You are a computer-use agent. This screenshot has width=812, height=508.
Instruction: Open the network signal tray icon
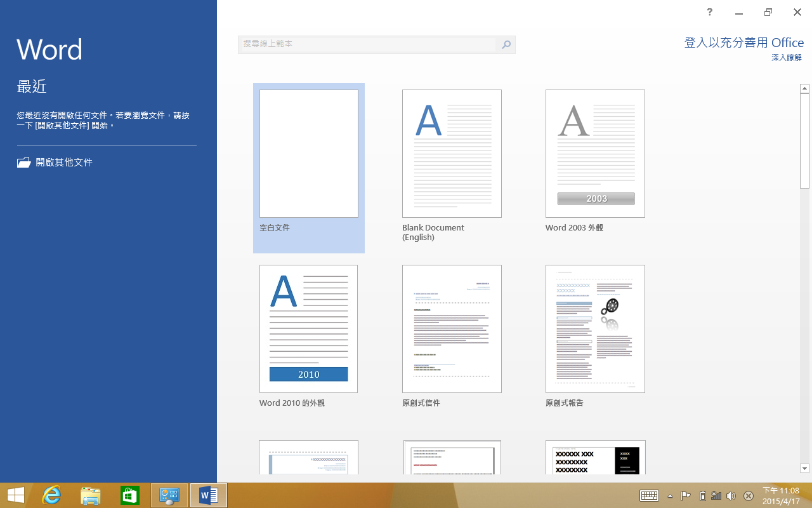[716, 496]
